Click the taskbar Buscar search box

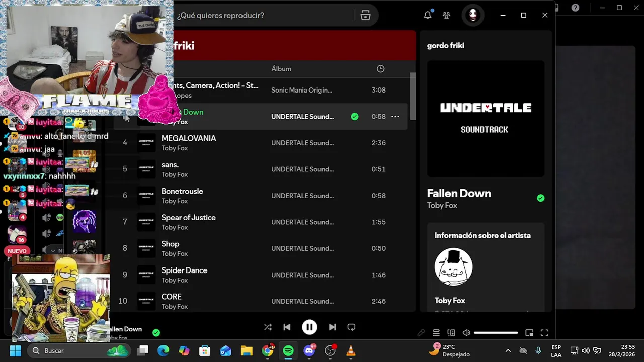coord(79,351)
